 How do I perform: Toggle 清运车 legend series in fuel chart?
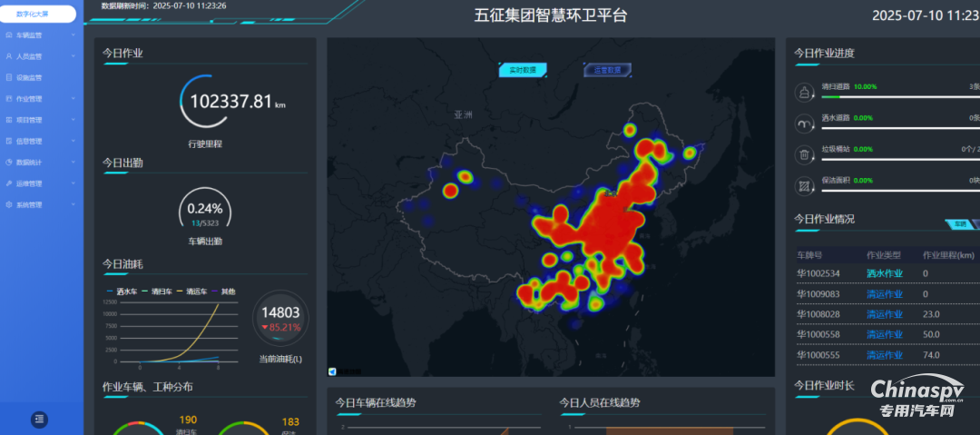tap(193, 291)
